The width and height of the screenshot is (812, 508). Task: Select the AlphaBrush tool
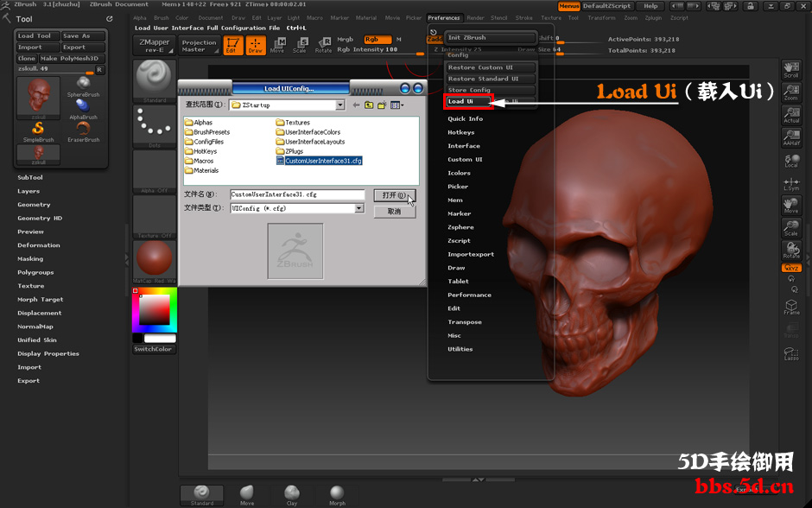(84, 109)
